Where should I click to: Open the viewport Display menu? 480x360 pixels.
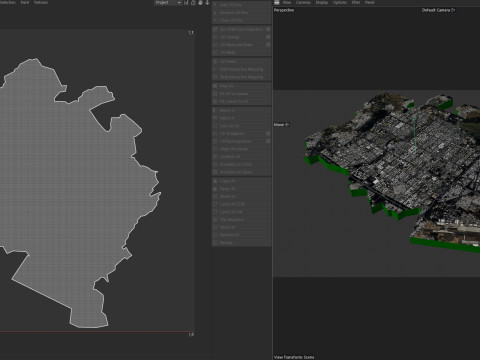click(322, 3)
